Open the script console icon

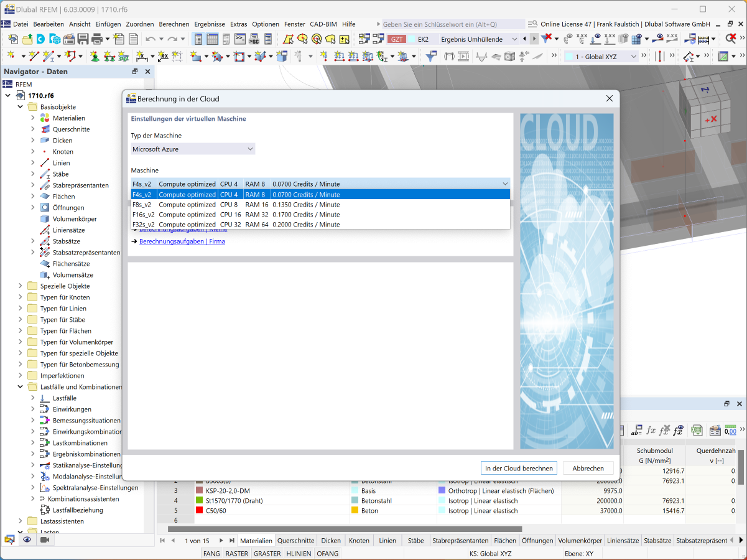tap(240, 39)
